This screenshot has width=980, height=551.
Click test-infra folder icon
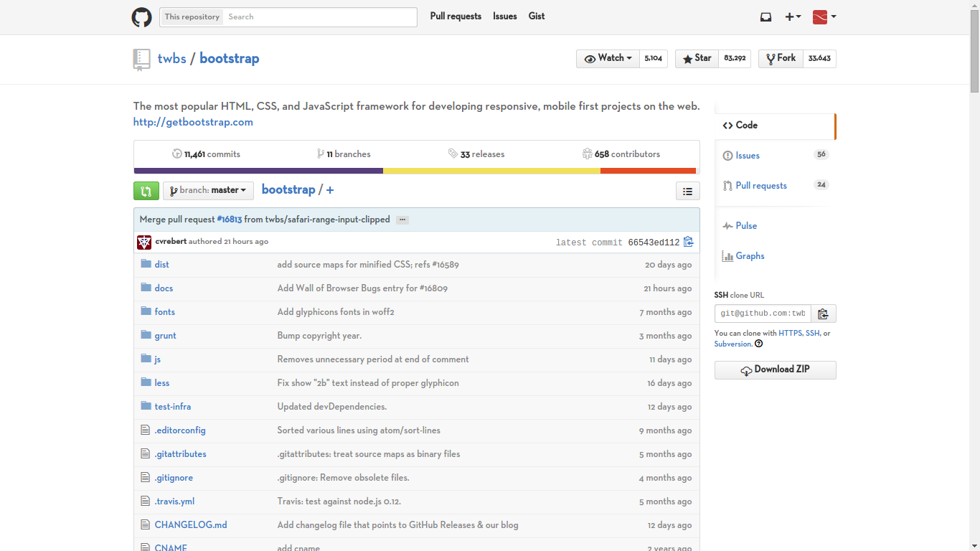pos(146,406)
